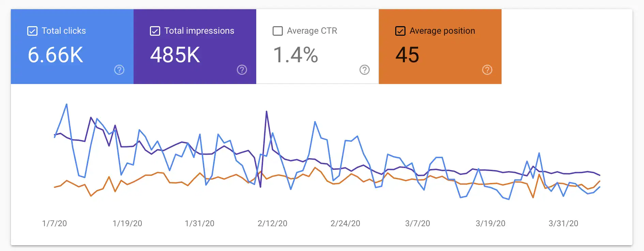Click the 2/12/20 date axis label
This screenshot has height=251, width=644.
272,223
